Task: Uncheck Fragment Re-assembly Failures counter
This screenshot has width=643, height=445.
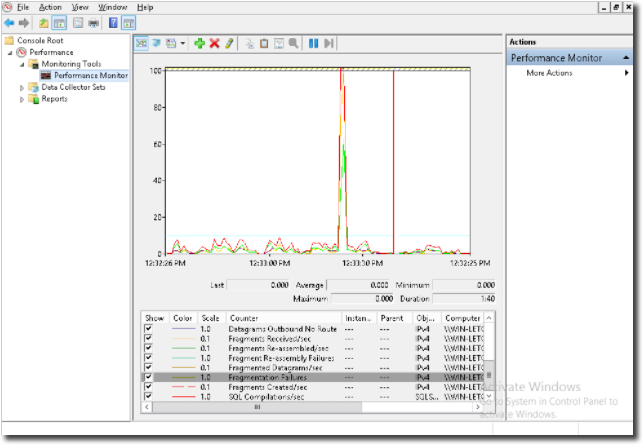Action: tap(148, 358)
